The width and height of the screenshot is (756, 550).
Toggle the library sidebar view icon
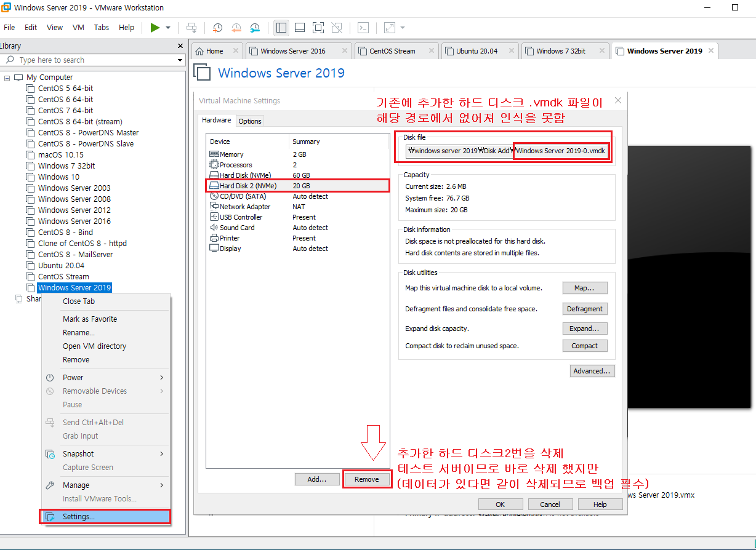tap(281, 28)
